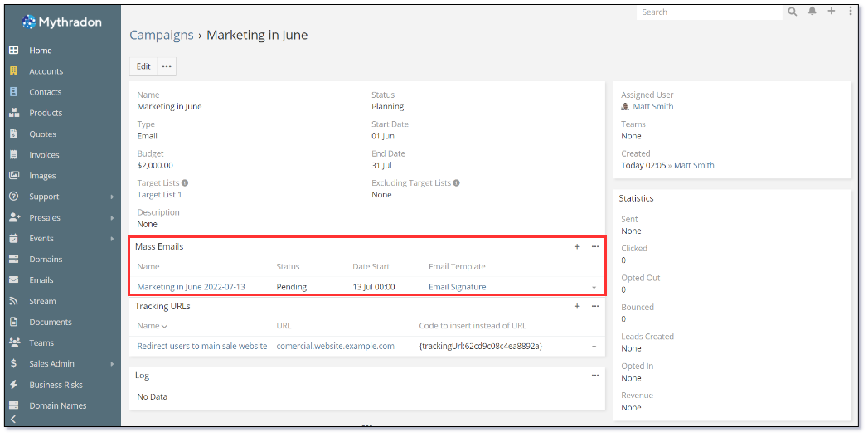Image resolution: width=868 pixels, height=437 pixels.
Task: Click the quick create plus icon in top bar
Action: click(x=832, y=11)
